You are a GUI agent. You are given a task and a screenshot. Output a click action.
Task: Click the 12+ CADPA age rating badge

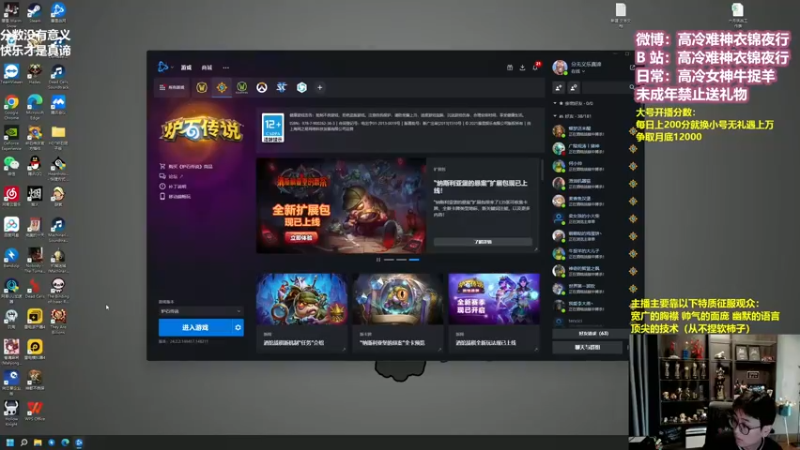(x=272, y=128)
